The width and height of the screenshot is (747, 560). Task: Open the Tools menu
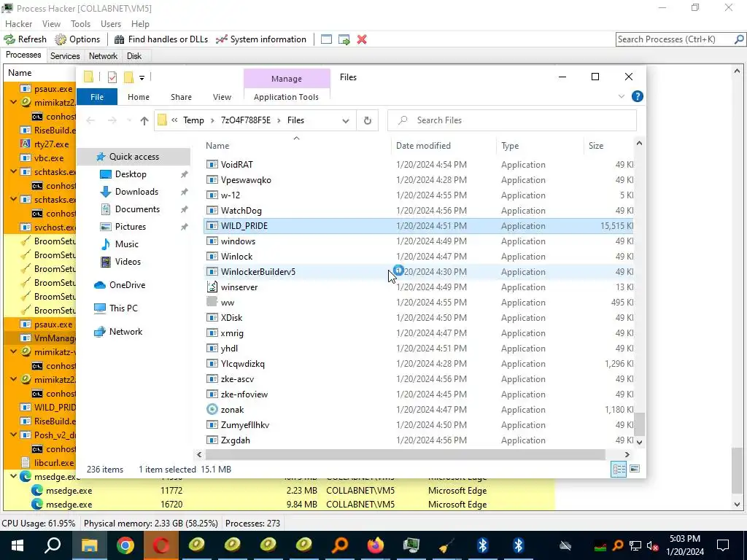[80, 24]
